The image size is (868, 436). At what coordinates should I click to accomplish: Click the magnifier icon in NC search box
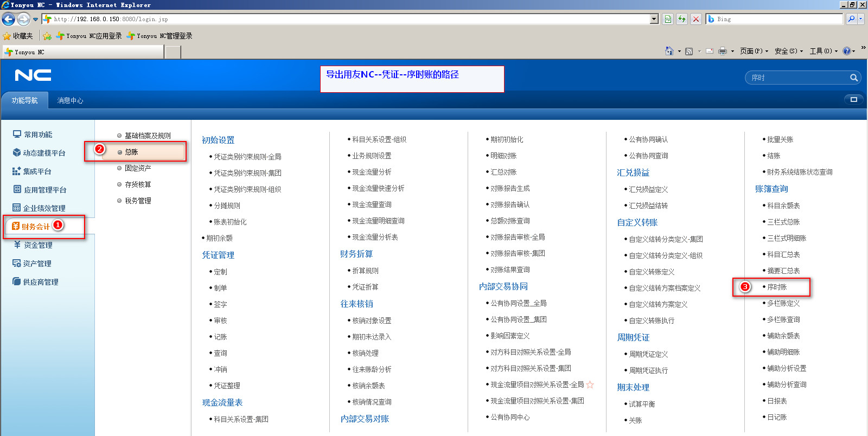(x=853, y=78)
